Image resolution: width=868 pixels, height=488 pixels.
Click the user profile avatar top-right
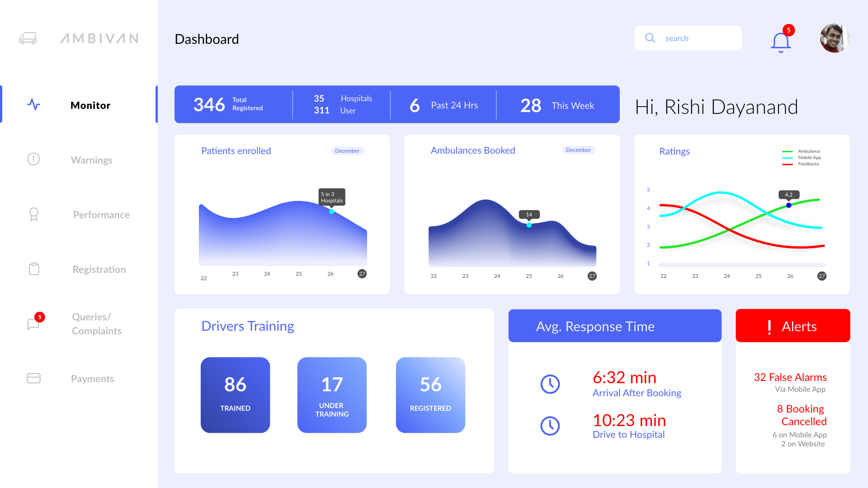[835, 37]
